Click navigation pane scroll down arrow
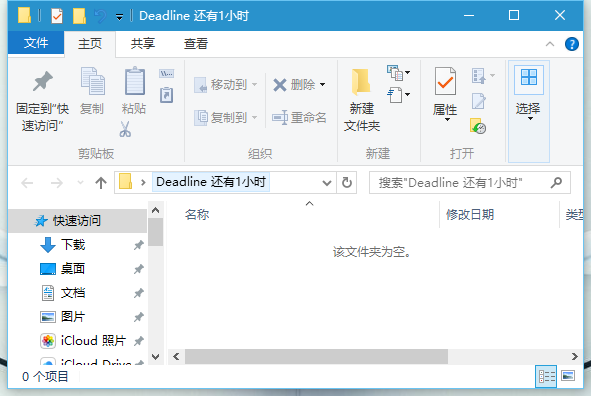This screenshot has width=591, height=396. pyautogui.click(x=156, y=356)
